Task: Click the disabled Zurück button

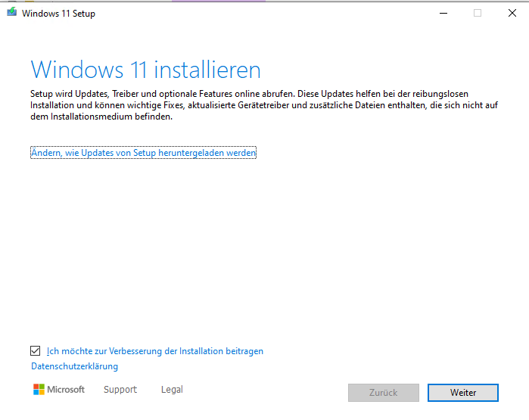Action: pyautogui.click(x=383, y=393)
